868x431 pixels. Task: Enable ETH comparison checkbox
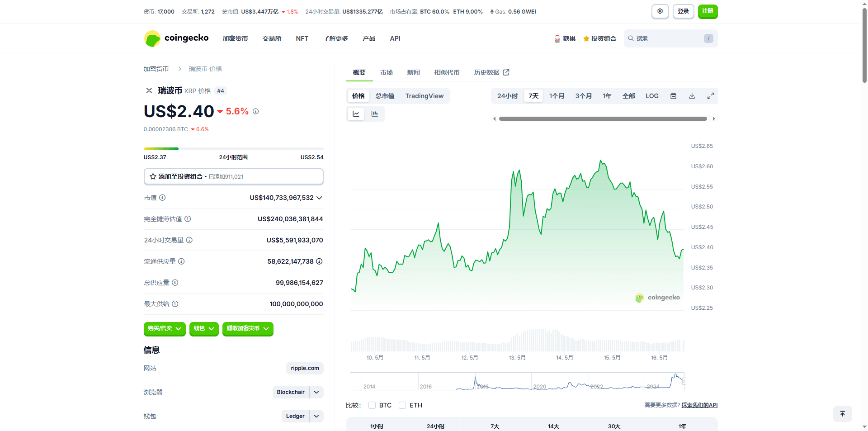pos(402,405)
